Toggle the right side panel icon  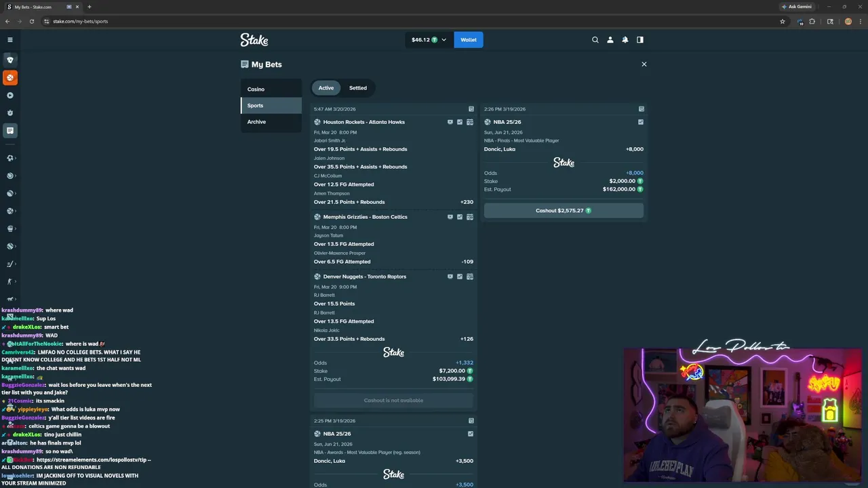[639, 40]
